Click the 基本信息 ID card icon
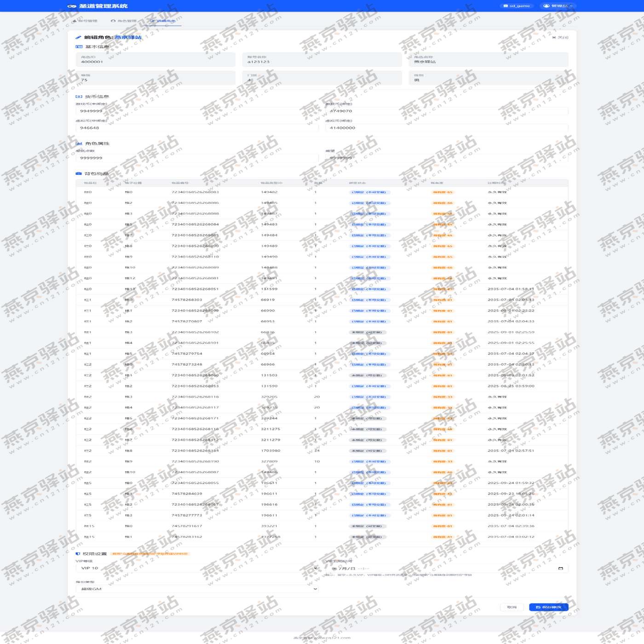Screen dimensions: 644x644 pos(79,47)
